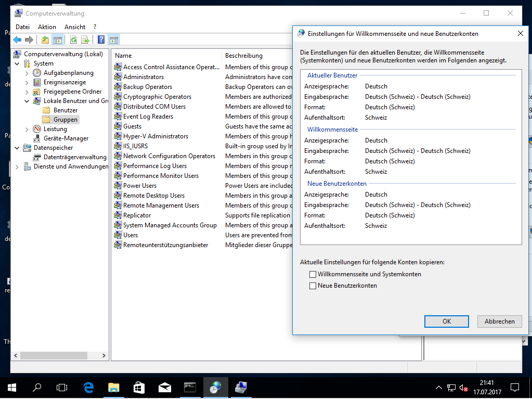Image resolution: width=532 pixels, height=399 pixels.
Task: Click the Users group icon
Action: click(118, 235)
